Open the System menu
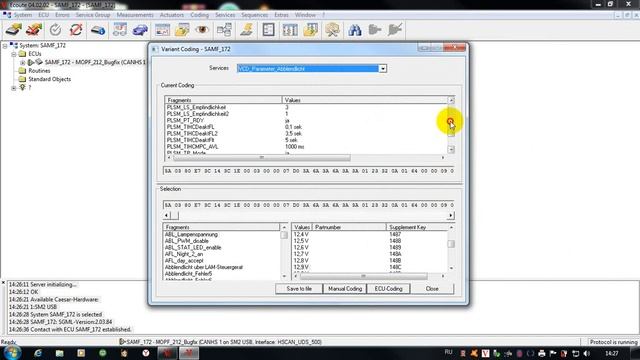640x360 pixels. [x=23, y=15]
